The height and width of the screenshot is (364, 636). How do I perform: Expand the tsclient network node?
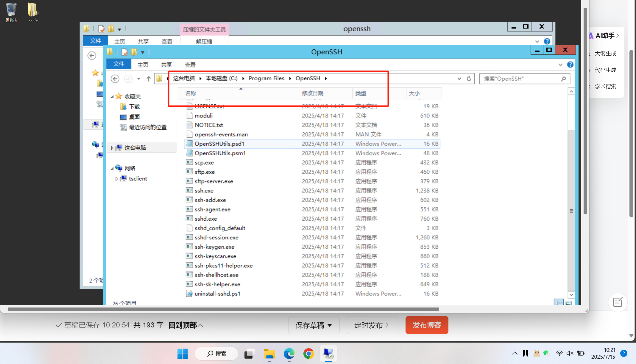117,178
